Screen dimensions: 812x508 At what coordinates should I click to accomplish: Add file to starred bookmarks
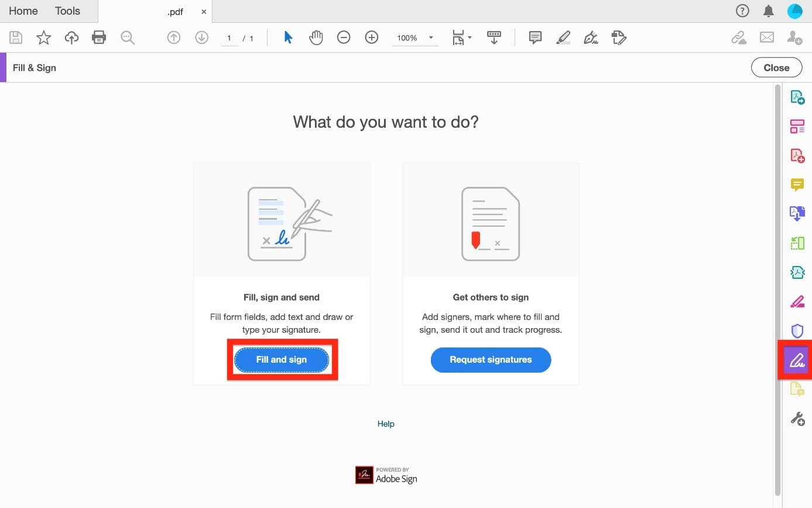pos(44,38)
